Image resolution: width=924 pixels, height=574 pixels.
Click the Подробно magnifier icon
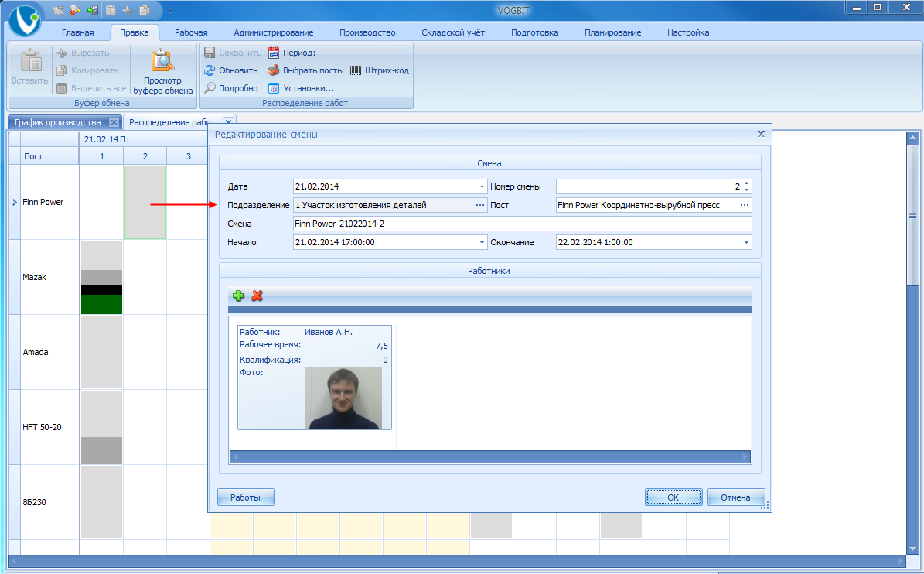(x=210, y=88)
